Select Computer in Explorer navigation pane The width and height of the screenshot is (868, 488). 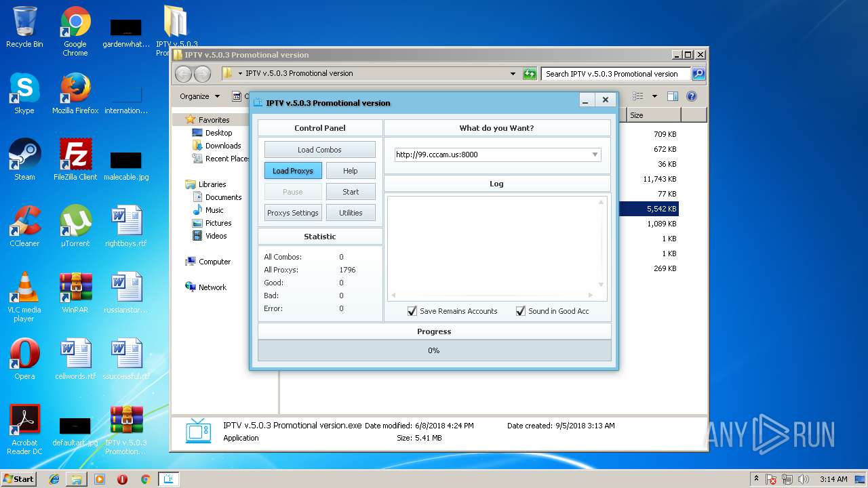point(214,262)
